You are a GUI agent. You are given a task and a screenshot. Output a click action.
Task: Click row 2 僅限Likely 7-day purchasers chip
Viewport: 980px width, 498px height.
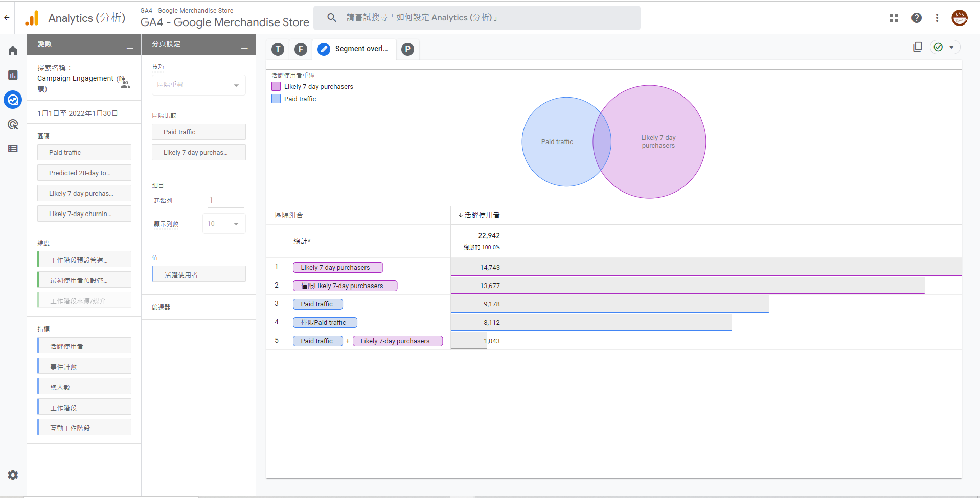coord(345,286)
